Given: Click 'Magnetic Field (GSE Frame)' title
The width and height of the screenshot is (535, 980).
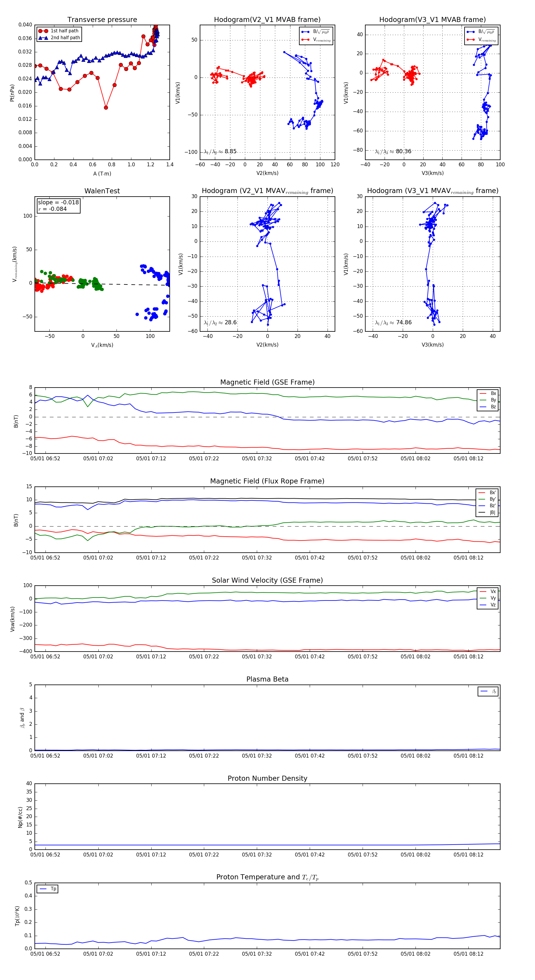Looking at the screenshot, I should pyautogui.click(x=267, y=382).
